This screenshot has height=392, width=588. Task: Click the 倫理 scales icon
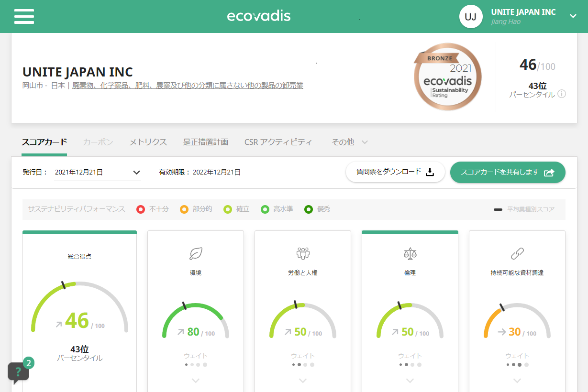pos(410,253)
